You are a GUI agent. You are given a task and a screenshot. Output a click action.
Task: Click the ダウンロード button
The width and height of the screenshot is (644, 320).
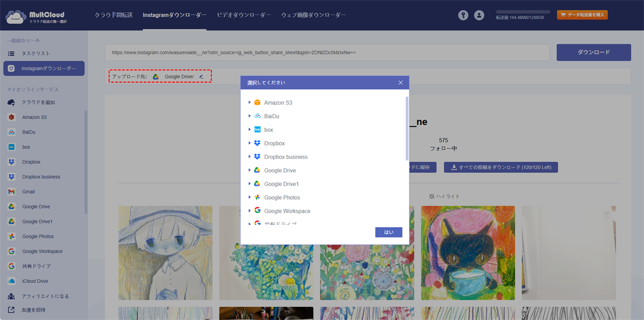594,53
